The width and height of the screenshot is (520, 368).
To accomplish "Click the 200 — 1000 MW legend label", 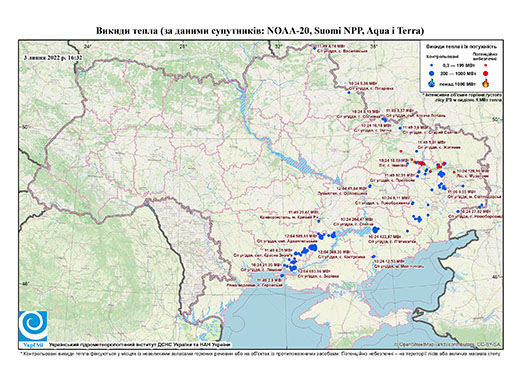I will pyautogui.click(x=459, y=73).
